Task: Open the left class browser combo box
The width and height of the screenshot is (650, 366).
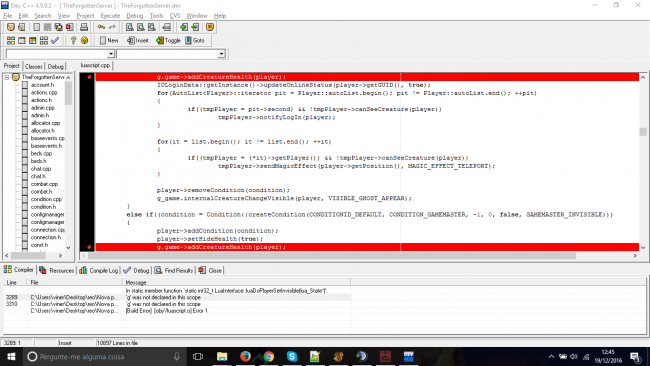Action: coord(59,54)
